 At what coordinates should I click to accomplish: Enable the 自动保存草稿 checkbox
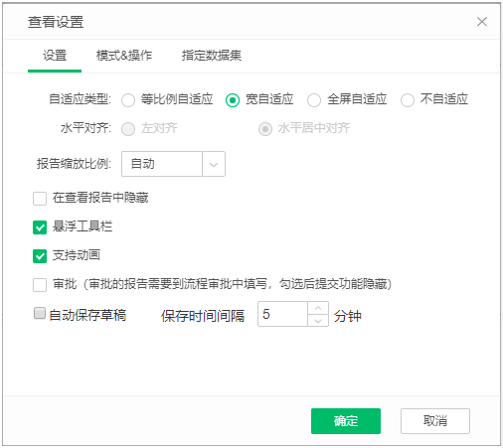(40, 313)
